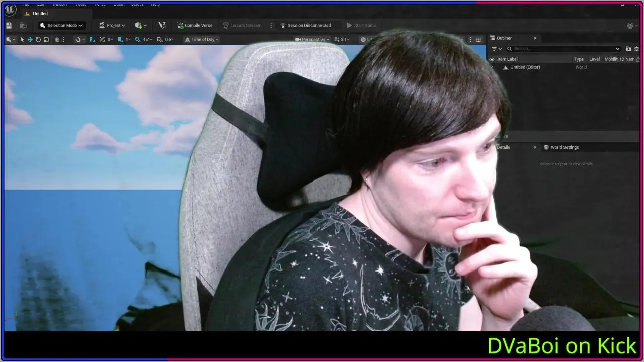This screenshot has width=644, height=362.
Task: Open the scale snap 0.5 dropdown
Action: click(x=169, y=39)
